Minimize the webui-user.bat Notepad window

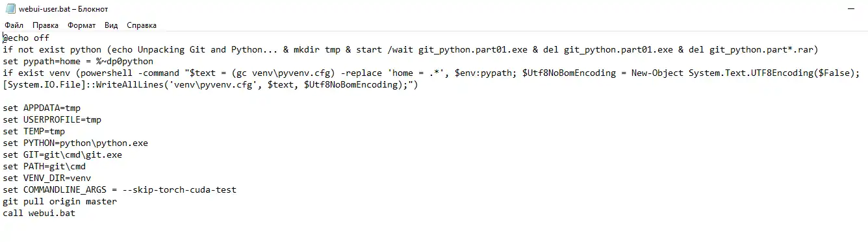click(x=850, y=9)
